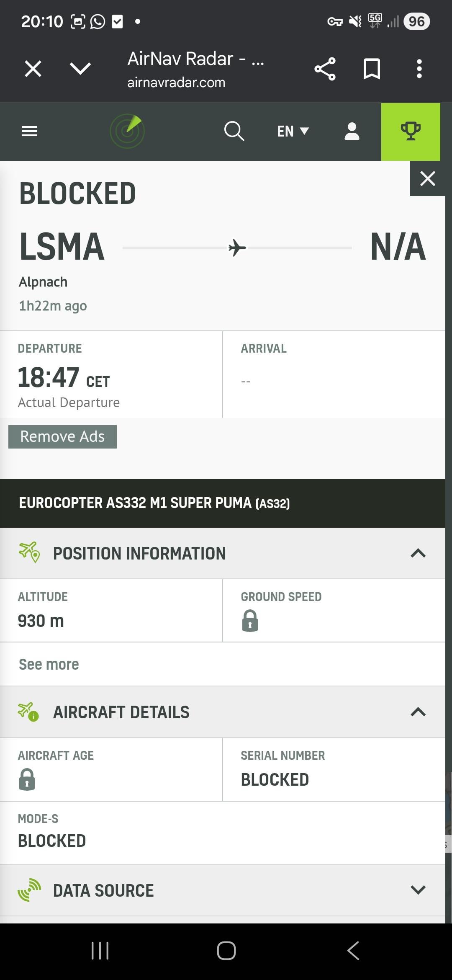
Task: Tap the green trophy icon
Action: point(411,132)
